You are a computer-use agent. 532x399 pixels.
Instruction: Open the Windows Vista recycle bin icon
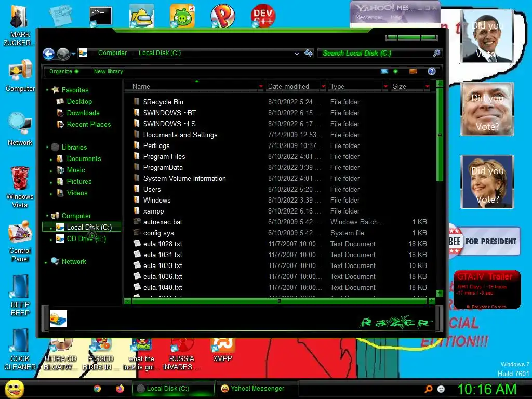(x=20, y=187)
